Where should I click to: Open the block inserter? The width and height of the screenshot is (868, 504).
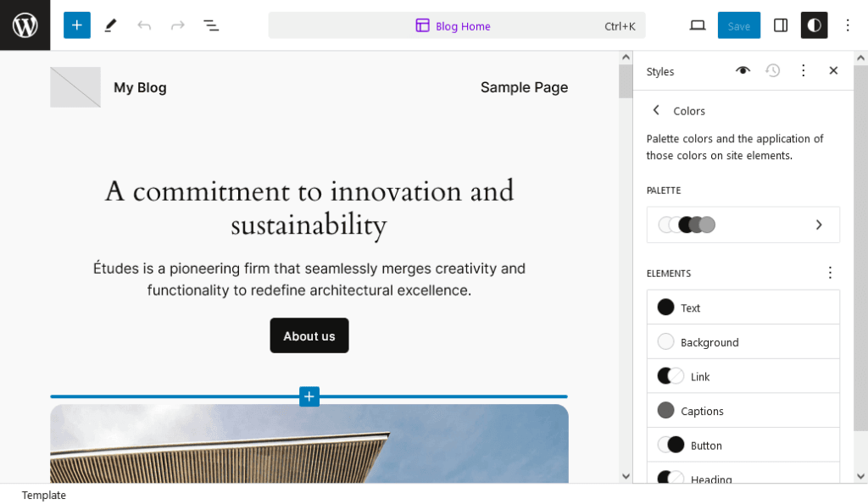77,25
